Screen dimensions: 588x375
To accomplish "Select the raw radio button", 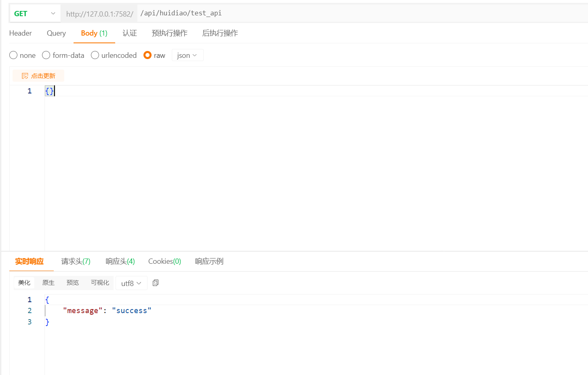I will [x=148, y=55].
